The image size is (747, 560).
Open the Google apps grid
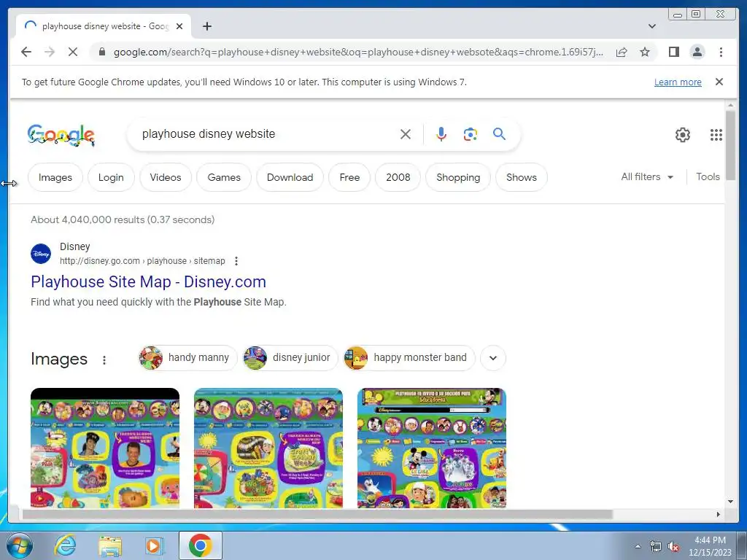click(716, 135)
